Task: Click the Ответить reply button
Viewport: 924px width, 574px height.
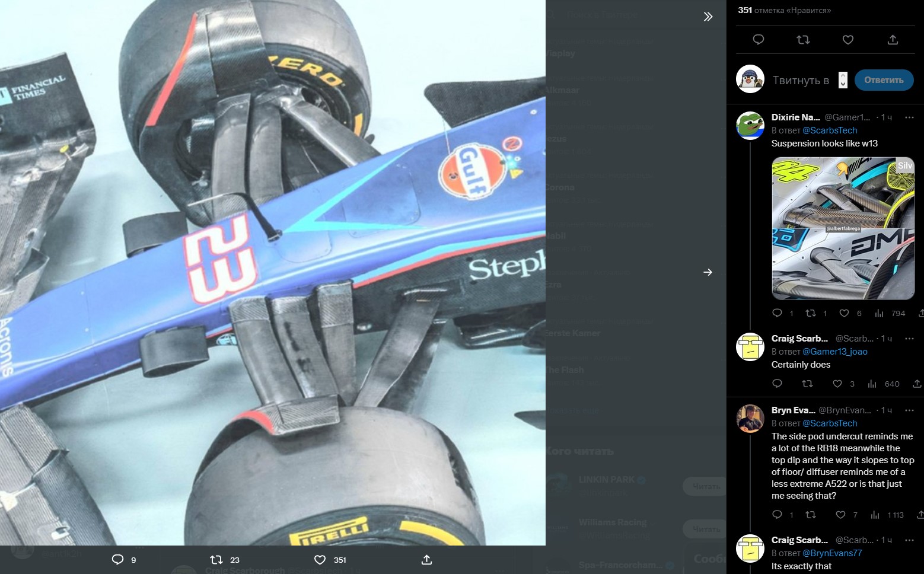Action: coord(884,80)
